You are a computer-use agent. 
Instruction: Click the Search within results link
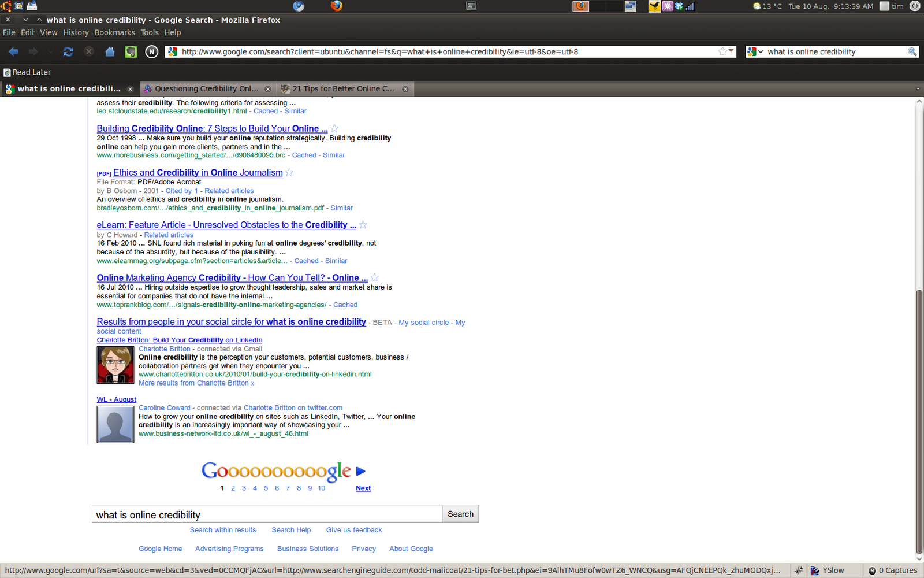(223, 530)
